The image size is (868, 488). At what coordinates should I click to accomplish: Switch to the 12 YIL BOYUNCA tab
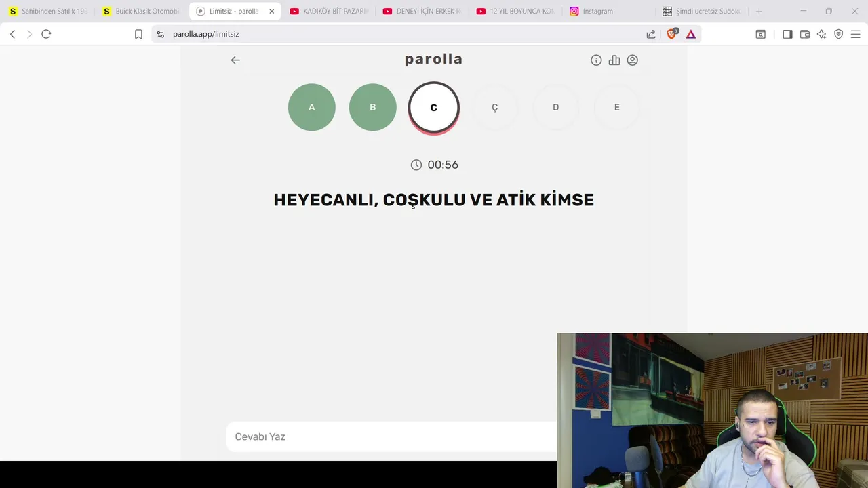pyautogui.click(x=516, y=11)
